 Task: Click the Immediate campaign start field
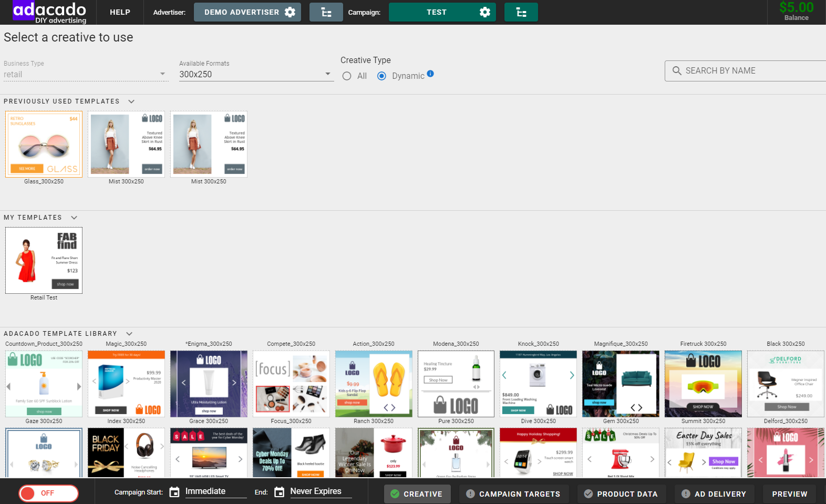tap(215, 491)
